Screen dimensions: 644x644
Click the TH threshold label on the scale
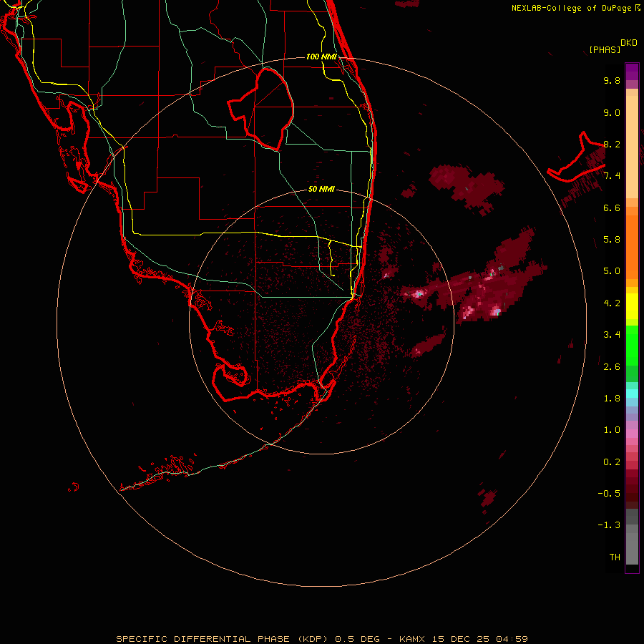coord(615,557)
